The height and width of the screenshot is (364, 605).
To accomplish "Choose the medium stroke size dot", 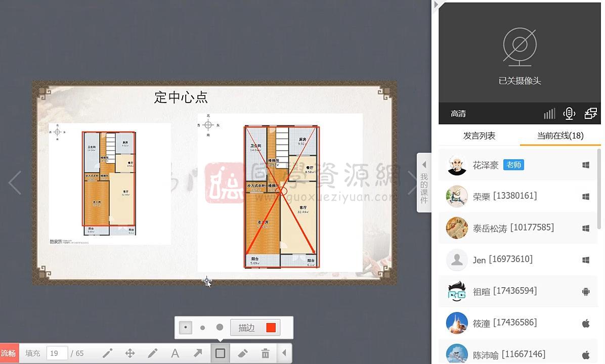I will [x=202, y=328].
